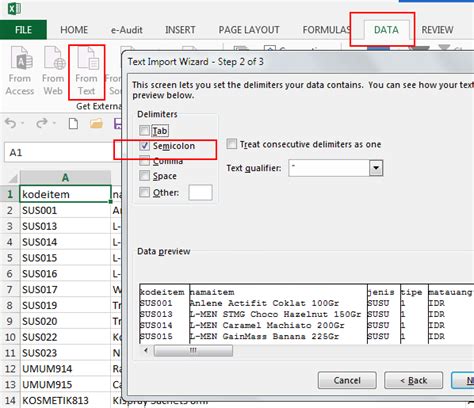The height and width of the screenshot is (408, 474).
Task: Select row 14 header
Action: point(10,400)
